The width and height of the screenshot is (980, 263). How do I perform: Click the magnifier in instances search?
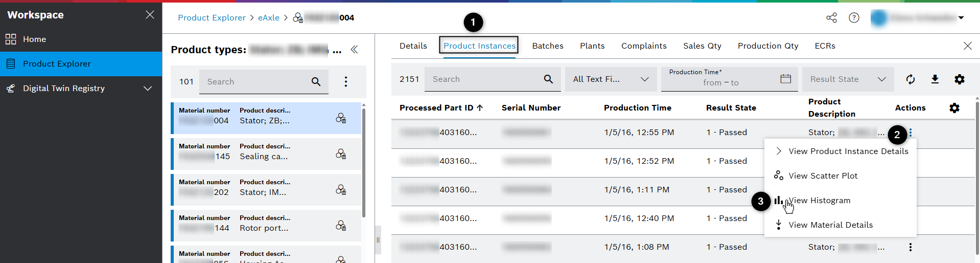click(548, 79)
